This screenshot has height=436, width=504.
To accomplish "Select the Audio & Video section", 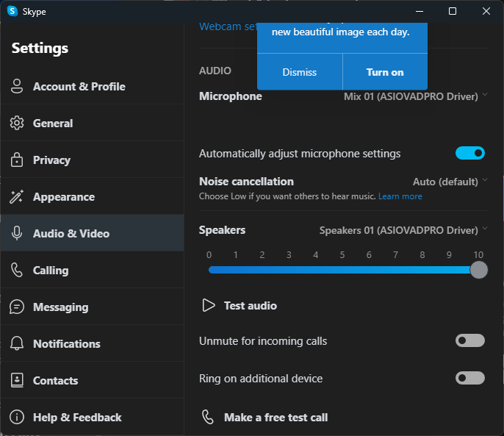I will tap(71, 233).
